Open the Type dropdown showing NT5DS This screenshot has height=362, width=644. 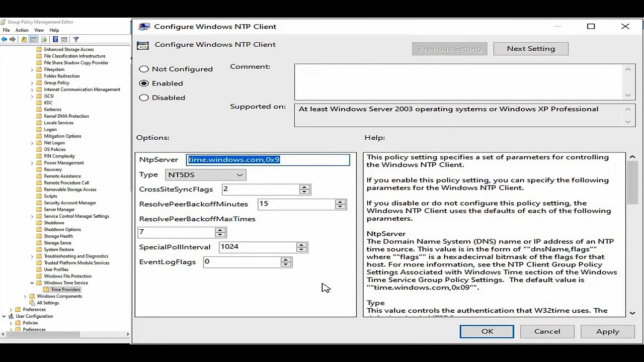[205, 174]
